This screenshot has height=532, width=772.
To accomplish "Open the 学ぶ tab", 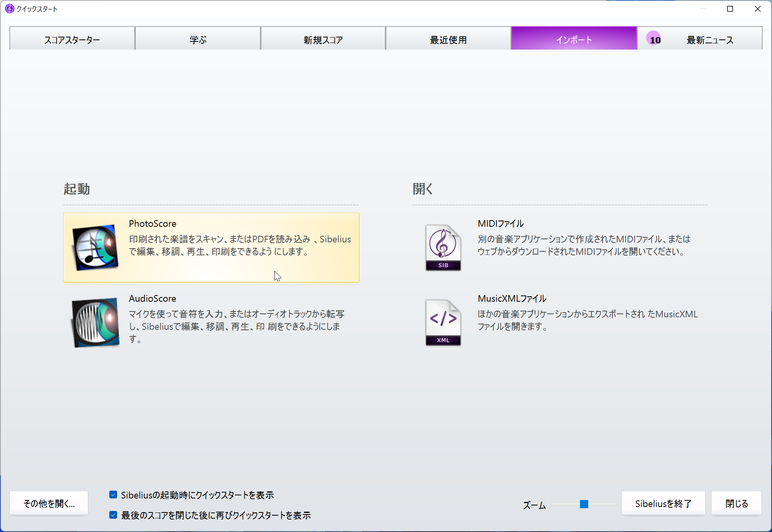I will (x=198, y=39).
